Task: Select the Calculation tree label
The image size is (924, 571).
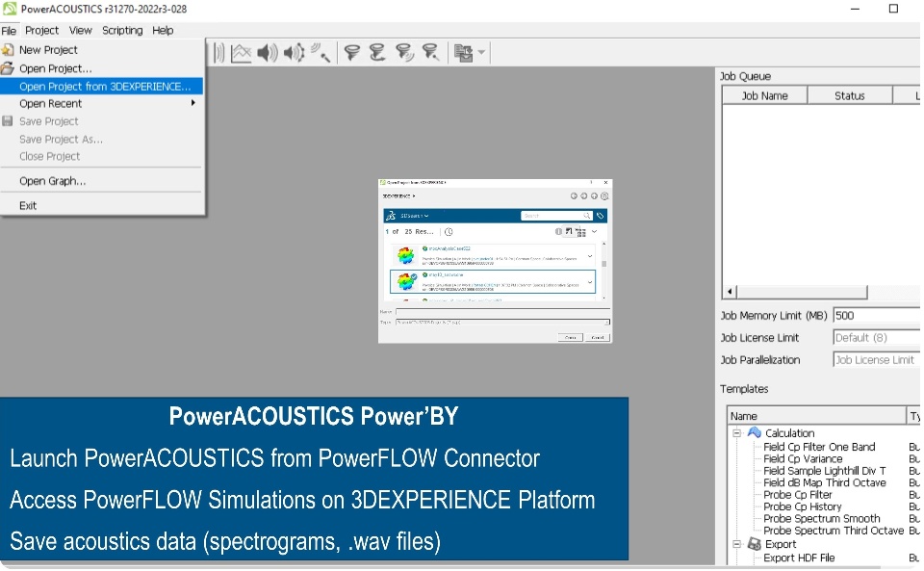Action: 789,433
